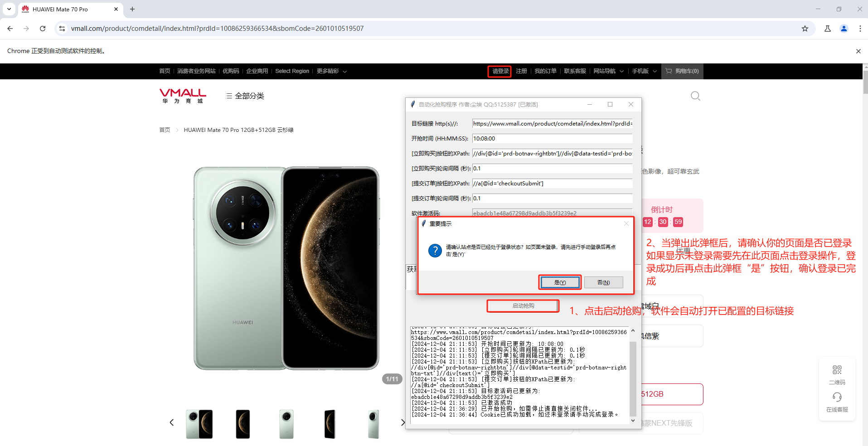Click the 首页 breadcrumb link
The height and width of the screenshot is (446, 868).
[165, 130]
